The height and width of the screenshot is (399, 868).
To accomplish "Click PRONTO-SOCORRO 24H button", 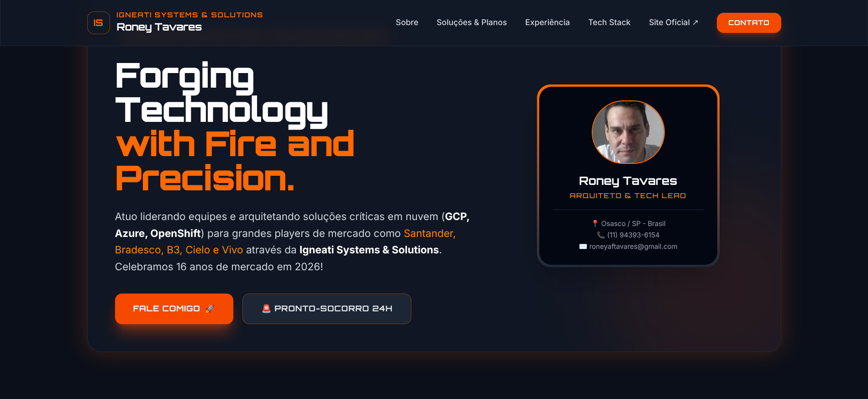I will 327,309.
